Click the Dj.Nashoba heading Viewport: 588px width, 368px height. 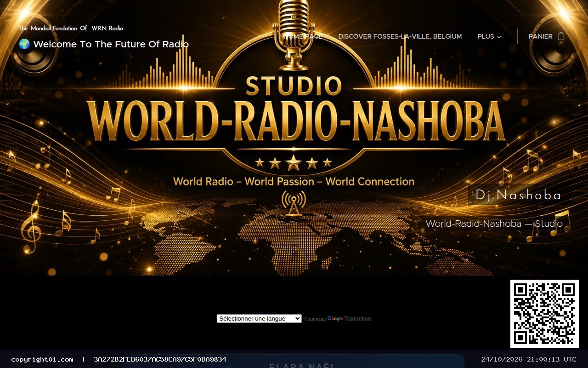point(518,195)
